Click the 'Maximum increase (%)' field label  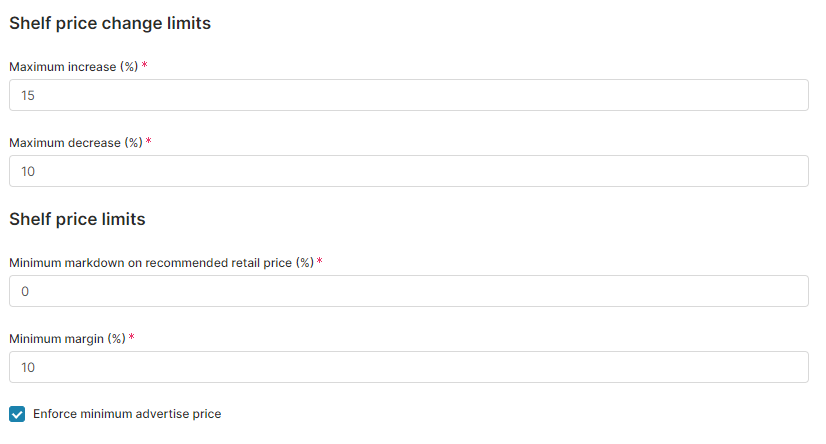pos(73,66)
